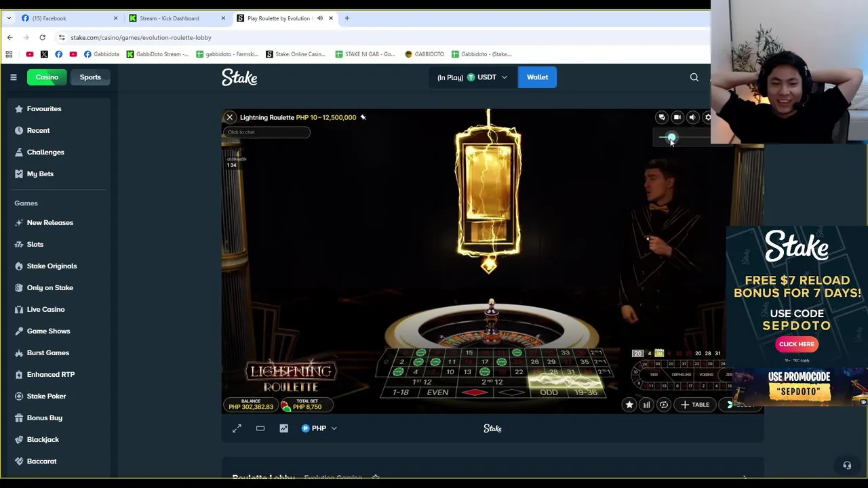Open Favourites in the sidebar
The width and height of the screenshot is (868, 488).
[x=43, y=108]
